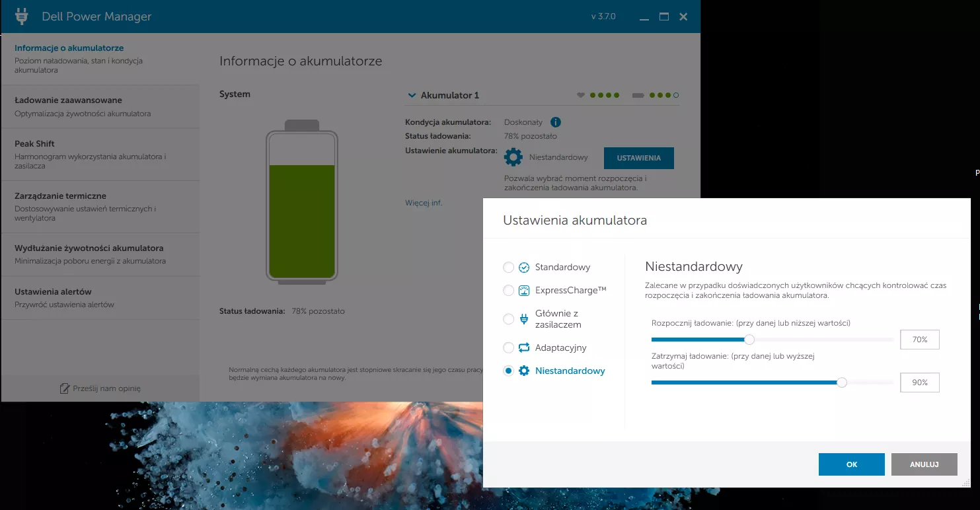Screen dimensions: 980x510
Task: Click the Zatrzymaj ładowanie slider handle
Action: coord(842,382)
